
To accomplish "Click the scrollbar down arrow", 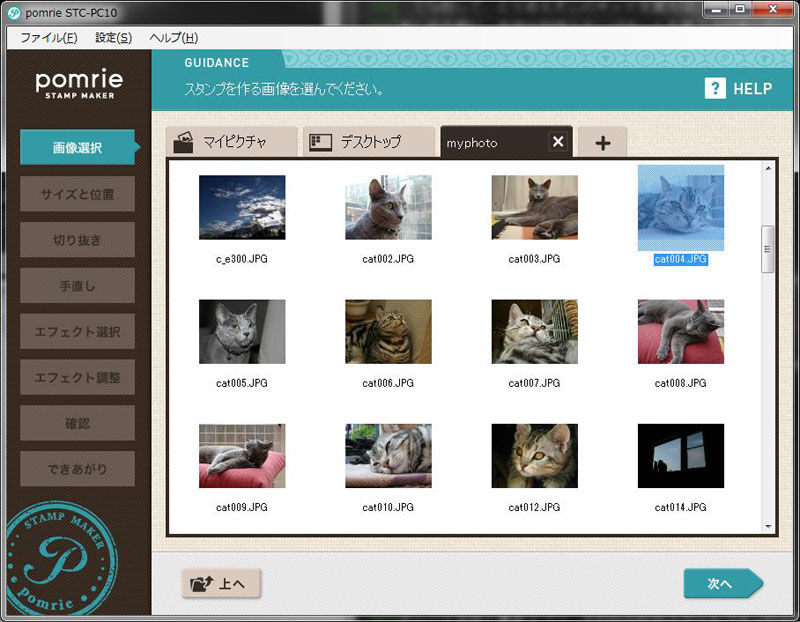I will [x=768, y=527].
